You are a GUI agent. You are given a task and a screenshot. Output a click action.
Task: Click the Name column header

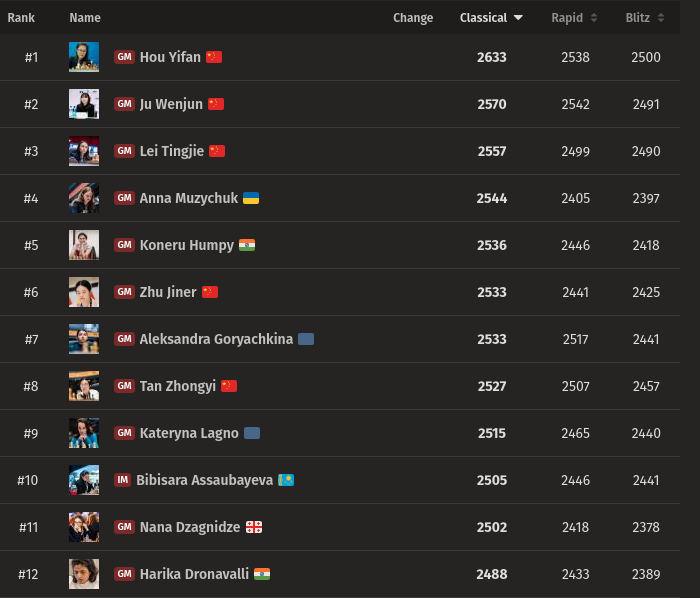(85, 18)
